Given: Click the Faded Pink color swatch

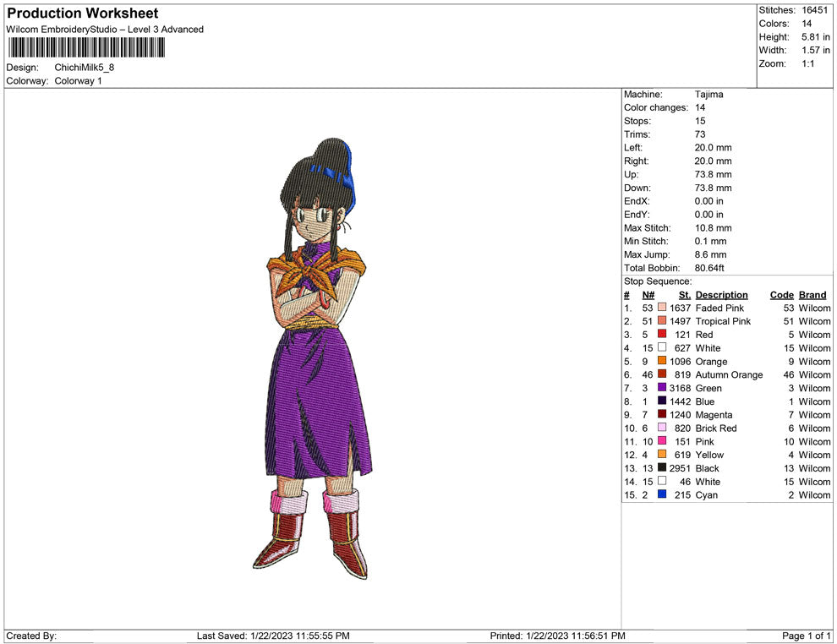Looking at the screenshot, I should 662,308.
